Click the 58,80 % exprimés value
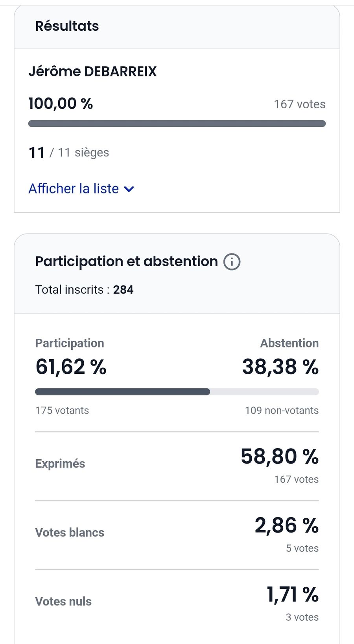Screen dimensions: 354x644 pos(279,457)
